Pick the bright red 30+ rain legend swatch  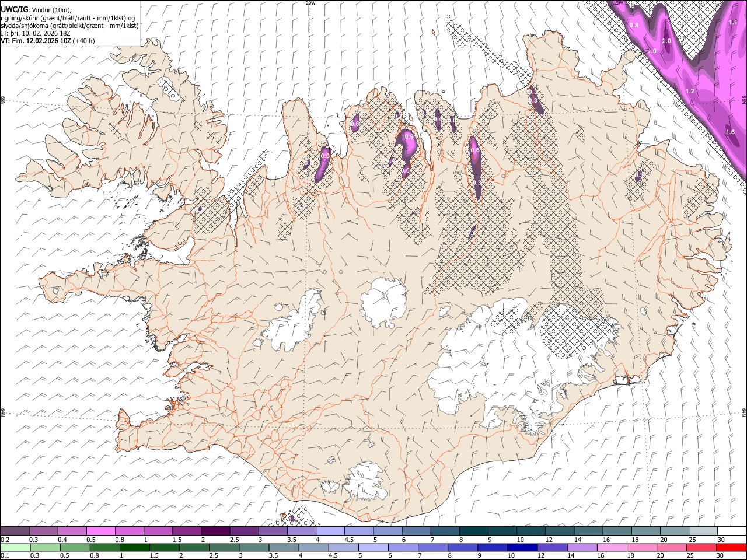click(731, 547)
